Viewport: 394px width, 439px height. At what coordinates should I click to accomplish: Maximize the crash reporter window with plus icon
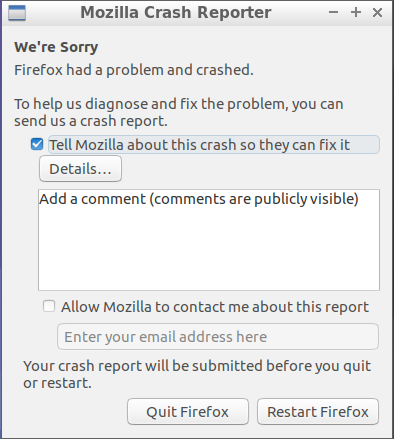point(356,13)
